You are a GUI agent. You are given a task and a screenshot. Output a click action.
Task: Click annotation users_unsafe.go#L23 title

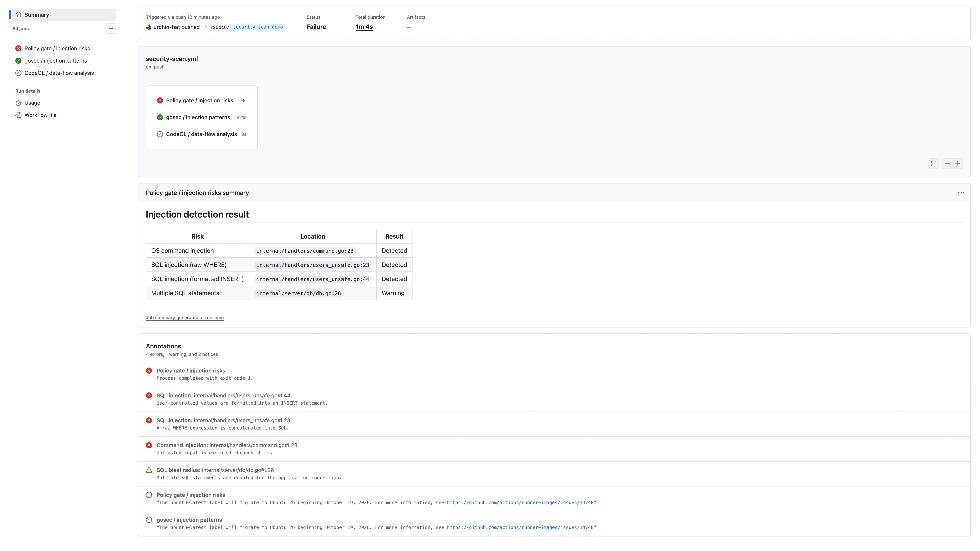[223, 420]
